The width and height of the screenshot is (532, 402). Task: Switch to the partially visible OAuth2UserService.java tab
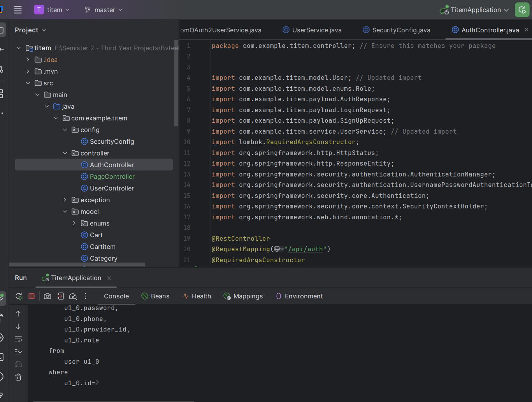pyautogui.click(x=221, y=30)
